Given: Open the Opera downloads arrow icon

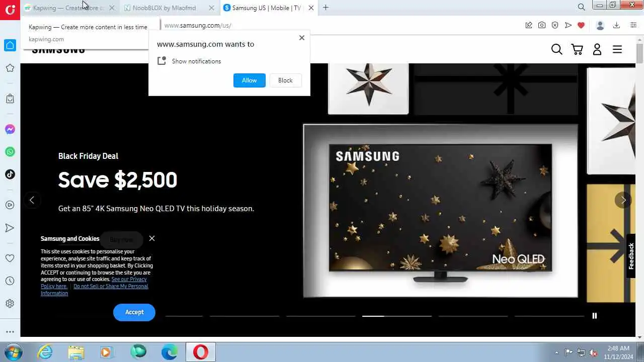Looking at the screenshot, I should pyautogui.click(x=616, y=25).
